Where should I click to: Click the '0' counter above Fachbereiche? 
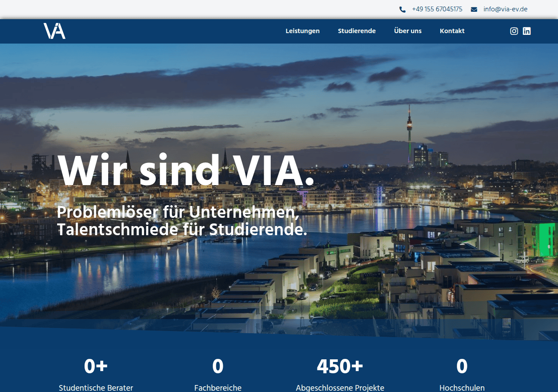(218, 366)
